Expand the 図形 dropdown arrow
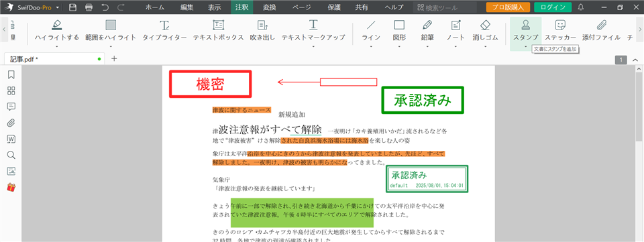 click(399, 46)
